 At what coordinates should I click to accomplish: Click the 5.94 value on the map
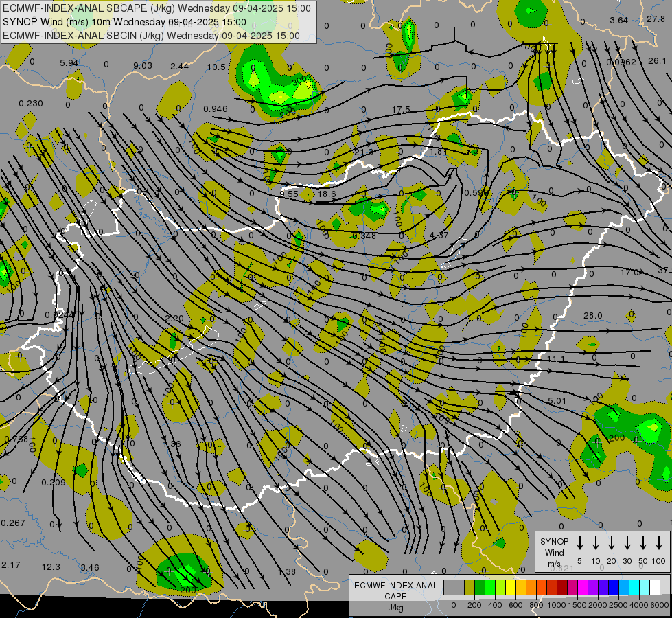pos(69,63)
